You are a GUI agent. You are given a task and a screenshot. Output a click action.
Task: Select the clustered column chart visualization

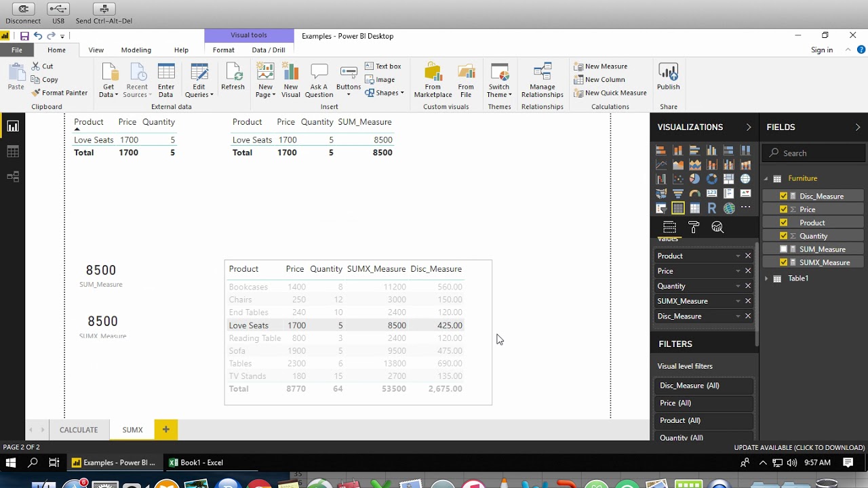[x=712, y=150]
